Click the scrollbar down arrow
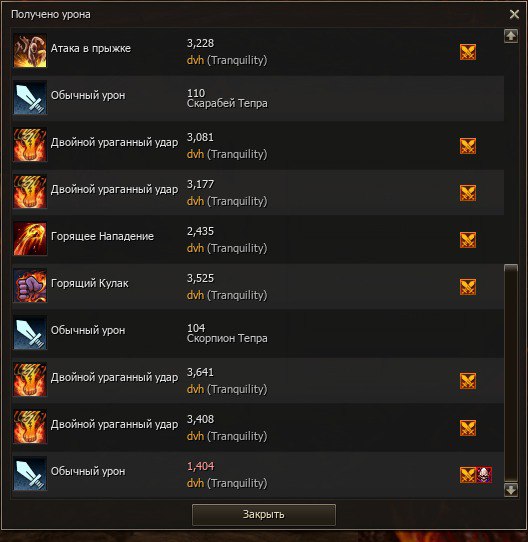Screen dimensions: 528x542 point(511,490)
